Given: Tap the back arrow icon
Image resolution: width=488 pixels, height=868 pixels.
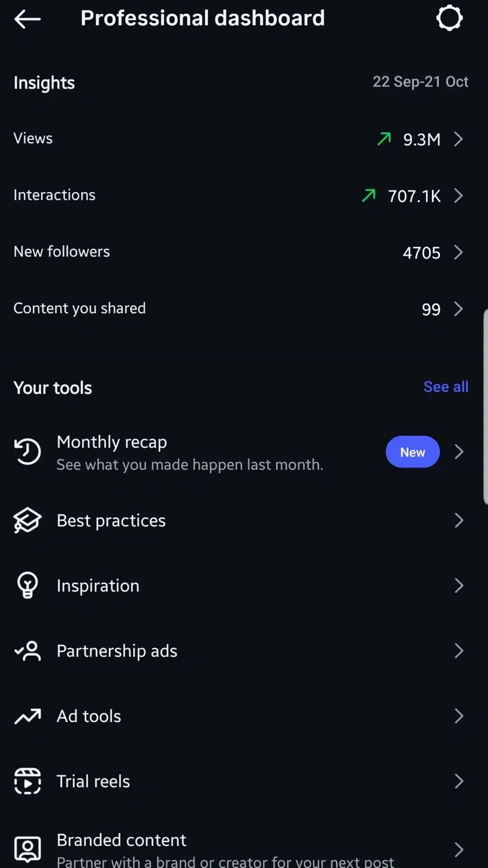Looking at the screenshot, I should pos(27,19).
